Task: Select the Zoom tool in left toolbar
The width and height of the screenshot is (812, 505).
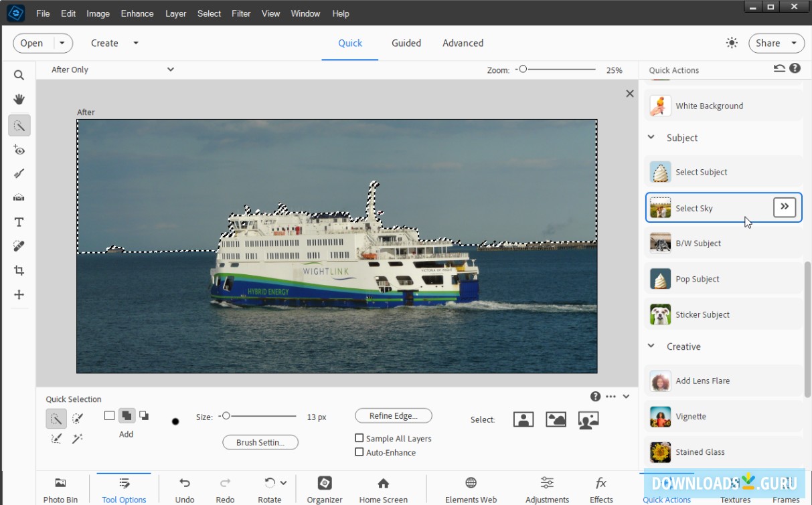Action: [x=19, y=76]
